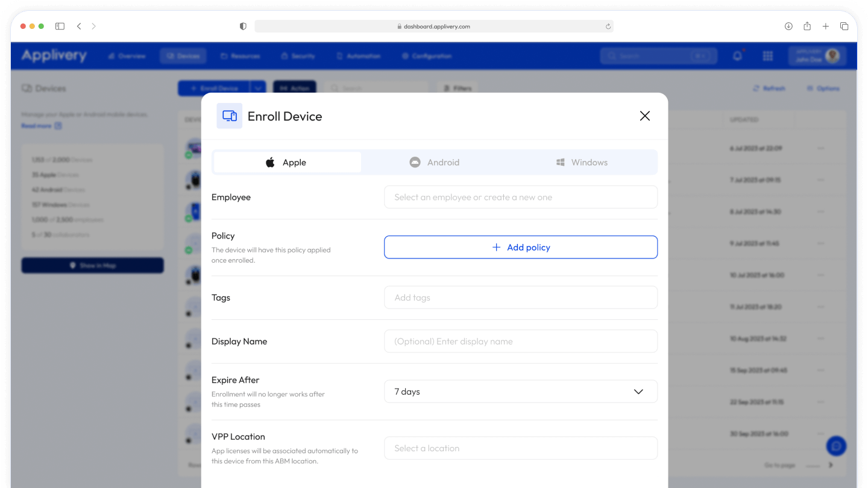Select the Apple platform tab
This screenshot has width=868, height=488.
click(x=287, y=162)
